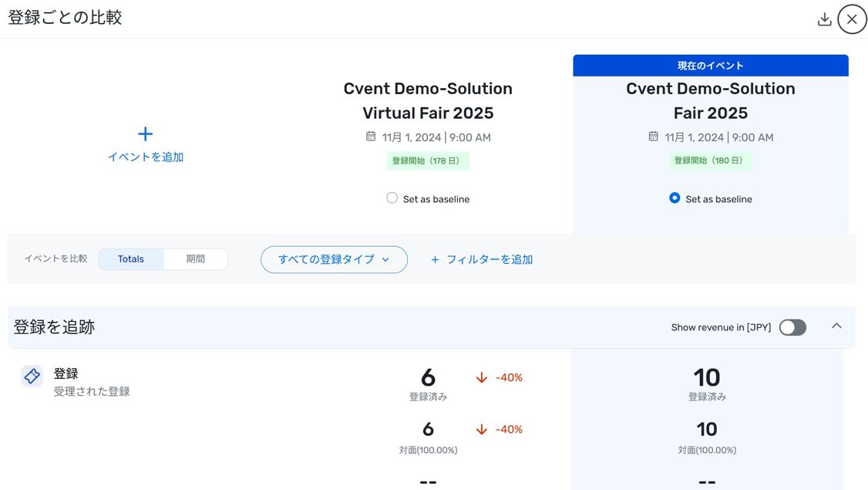Screen dimensions: 868x490
Task: Click the -40% change beside 対面(100.00%)
Action: click(509, 430)
